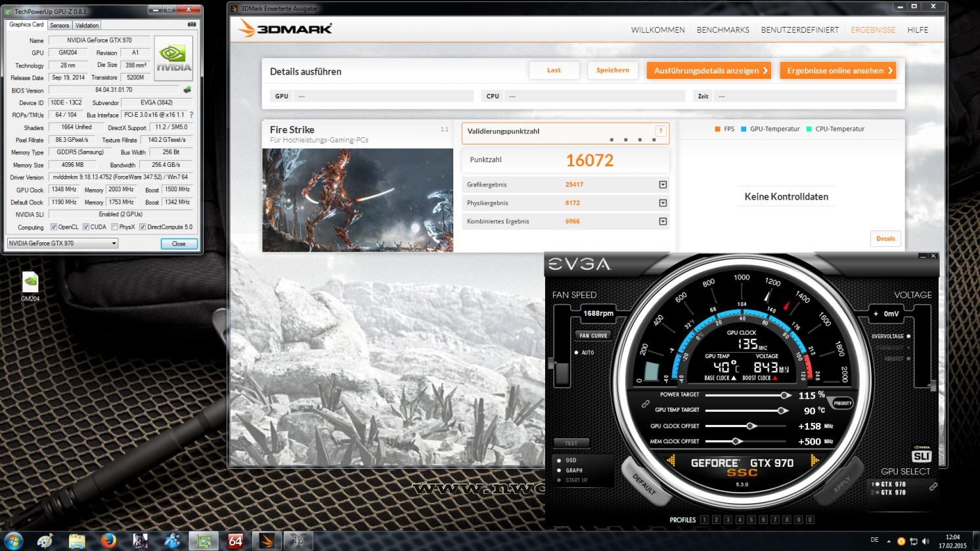The width and height of the screenshot is (980, 551).
Task: Enable the OVERVOLTAGE option
Action: (x=908, y=336)
